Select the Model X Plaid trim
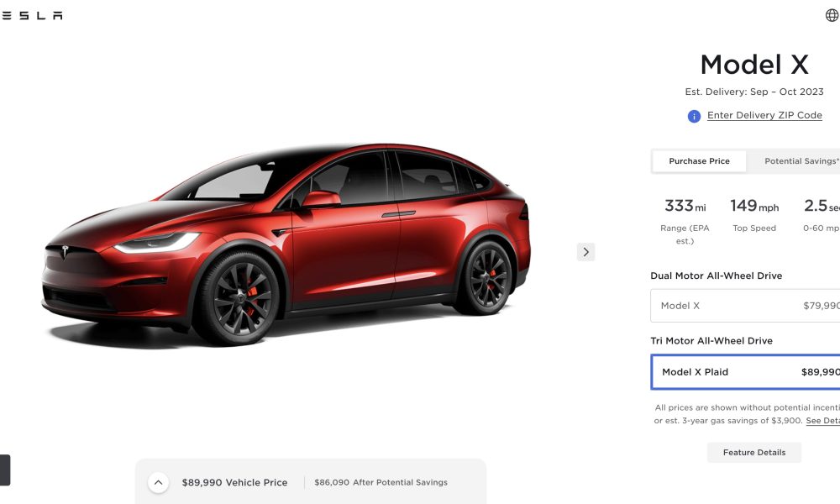The width and height of the screenshot is (840, 504). (745, 372)
